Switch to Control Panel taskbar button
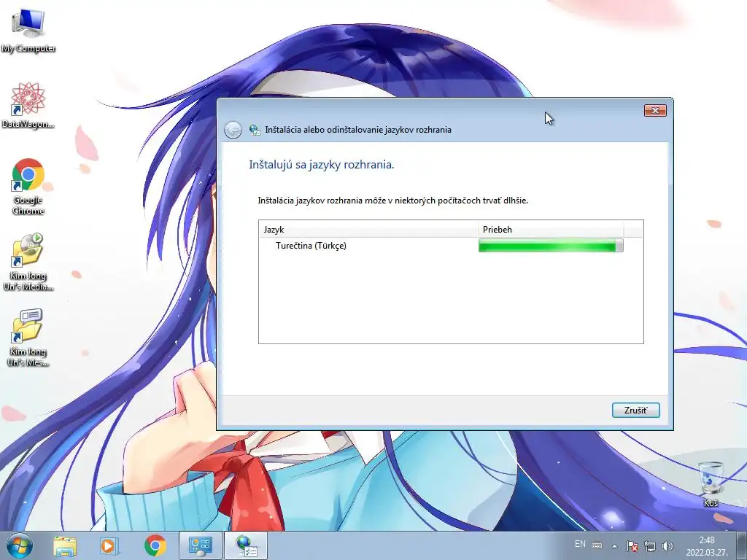 point(200,545)
